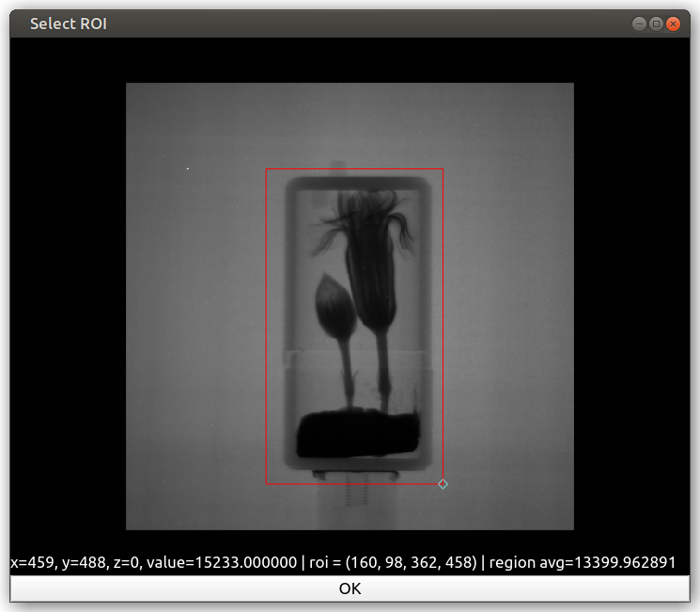Maximize the Select ROI window
The image size is (700, 612).
click(656, 24)
